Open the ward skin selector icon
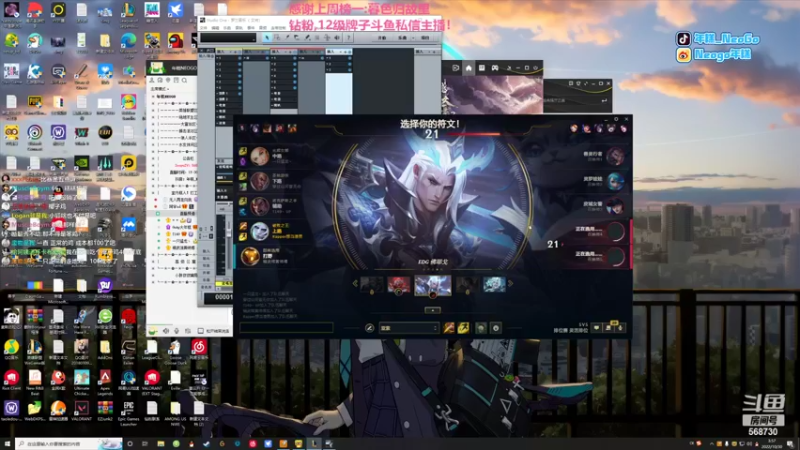Screen dimensions: 800x450 tap(481, 328)
